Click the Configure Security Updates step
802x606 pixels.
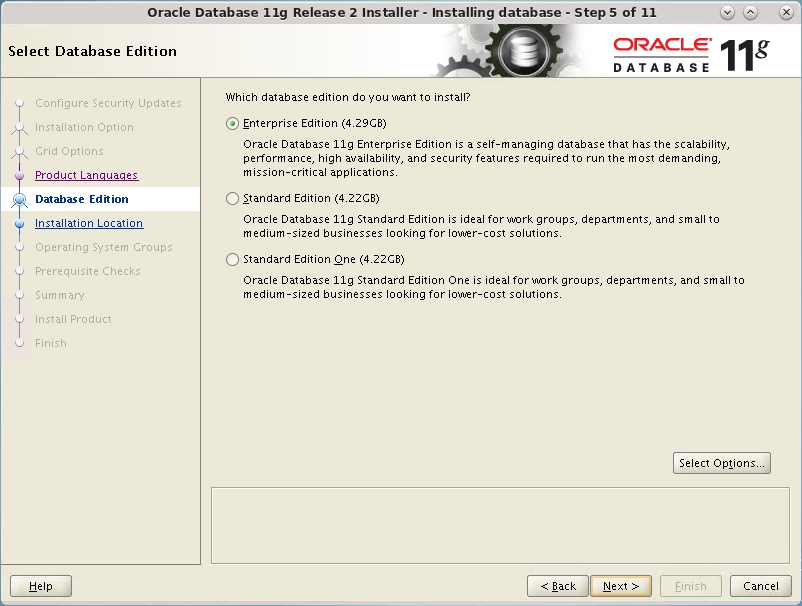click(108, 103)
